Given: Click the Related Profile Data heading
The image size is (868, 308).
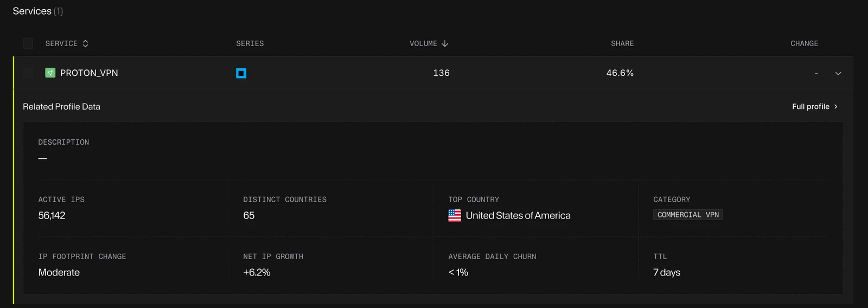Looking at the screenshot, I should point(61,107).
